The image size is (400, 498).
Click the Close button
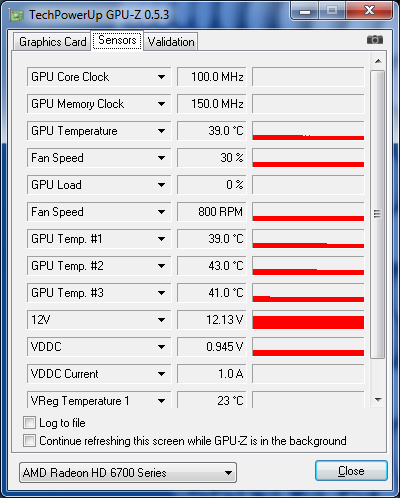click(x=351, y=471)
